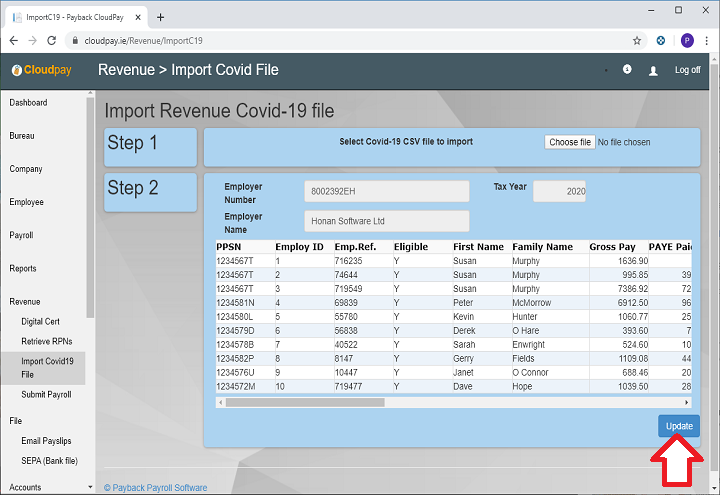This screenshot has width=720, height=495.
Task: Expand the Accounts sidebar section
Action: pyautogui.click(x=25, y=487)
